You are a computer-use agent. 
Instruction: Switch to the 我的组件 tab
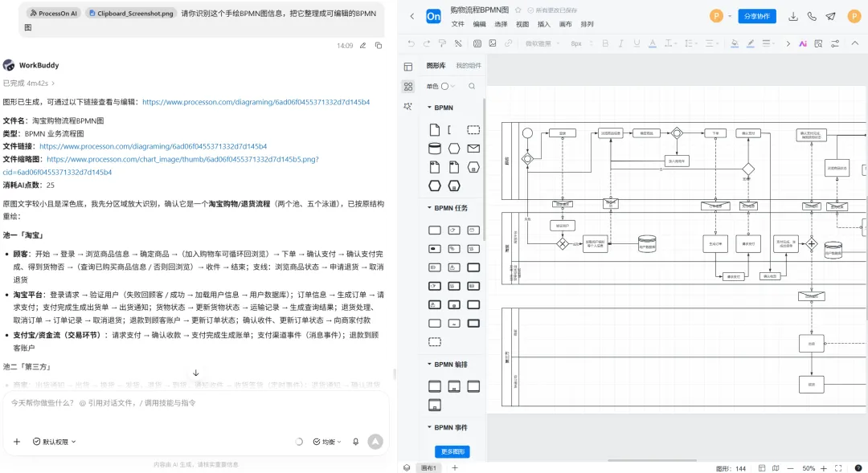click(469, 65)
